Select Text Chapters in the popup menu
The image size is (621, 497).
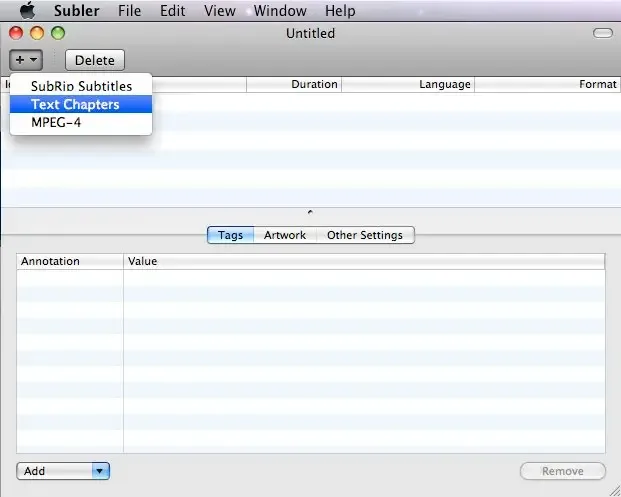point(81,104)
